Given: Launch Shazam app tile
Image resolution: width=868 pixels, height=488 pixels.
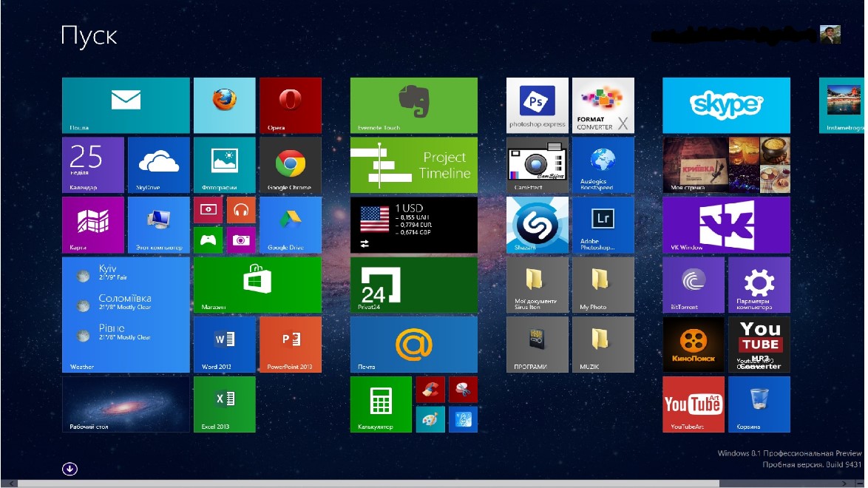Looking at the screenshot, I should point(537,225).
